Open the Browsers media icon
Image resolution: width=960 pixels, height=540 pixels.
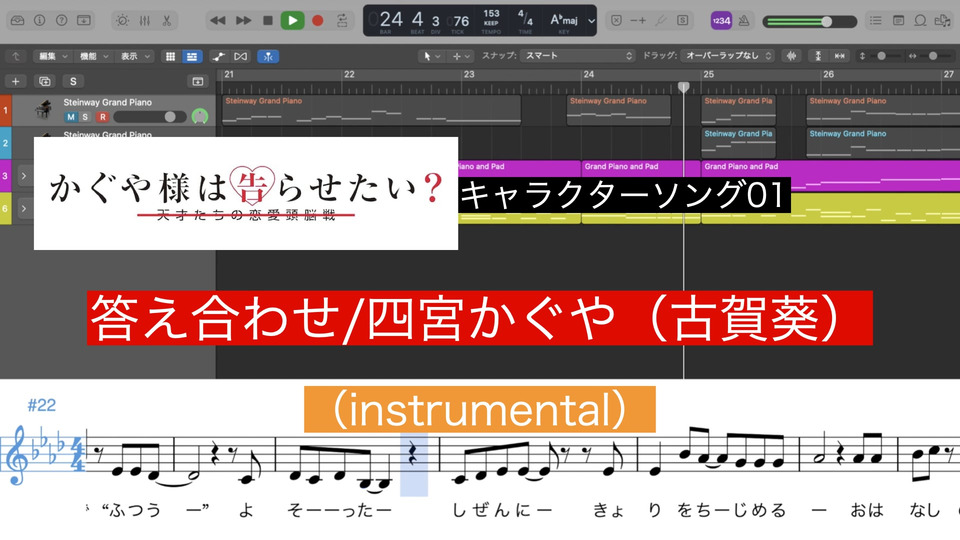[x=942, y=20]
